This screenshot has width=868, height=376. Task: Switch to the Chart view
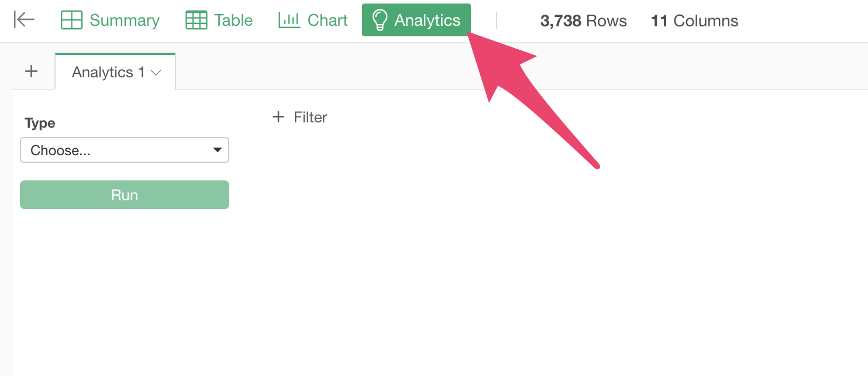pyautogui.click(x=313, y=20)
